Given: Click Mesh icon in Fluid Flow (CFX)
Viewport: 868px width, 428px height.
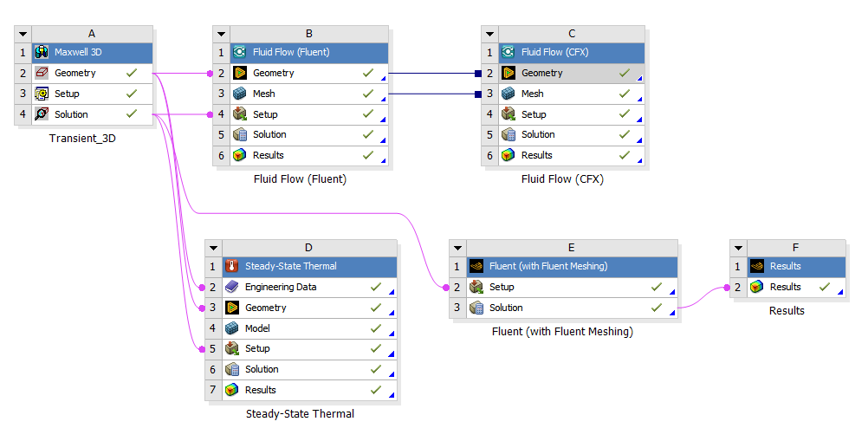Looking at the screenshot, I should click(x=508, y=94).
